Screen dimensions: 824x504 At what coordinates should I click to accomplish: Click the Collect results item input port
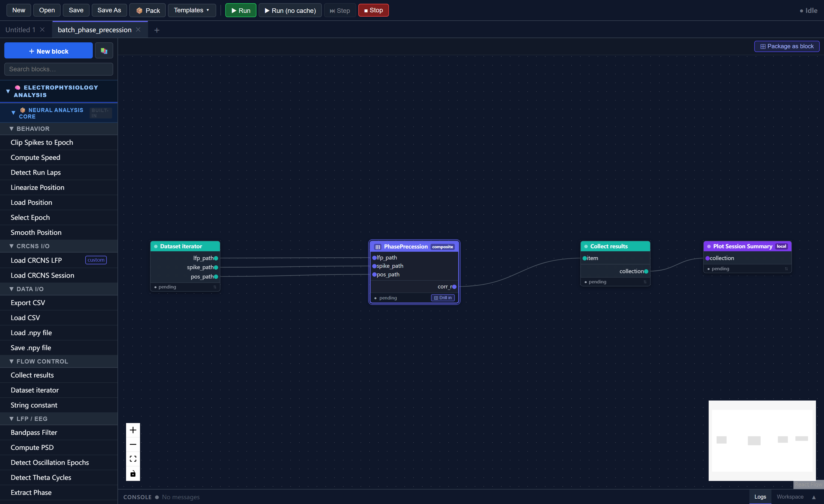click(x=584, y=258)
